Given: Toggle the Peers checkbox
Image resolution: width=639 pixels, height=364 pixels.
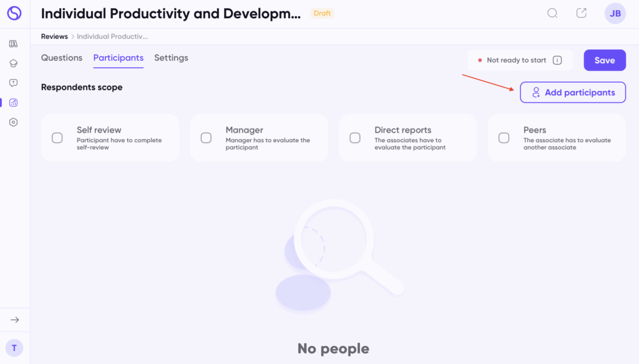Looking at the screenshot, I should (x=504, y=138).
